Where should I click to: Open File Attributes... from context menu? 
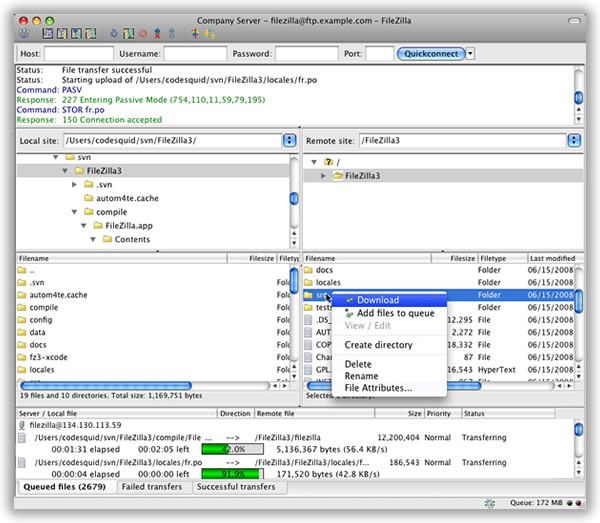(390, 388)
